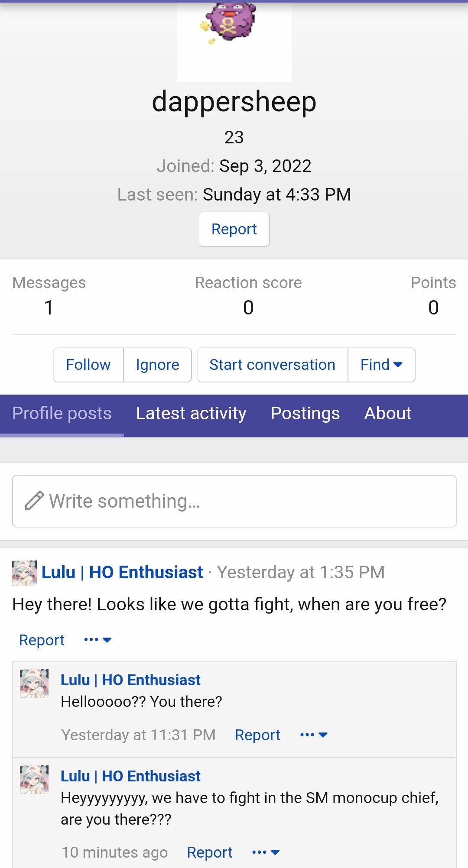Click inside the Write something field
The width and height of the screenshot is (468, 868).
click(x=234, y=501)
